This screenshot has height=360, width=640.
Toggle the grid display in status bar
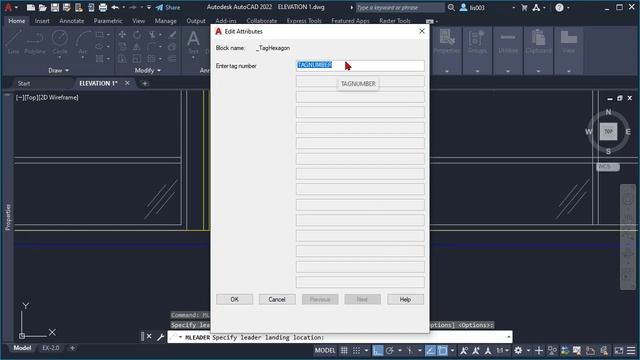coord(344,351)
